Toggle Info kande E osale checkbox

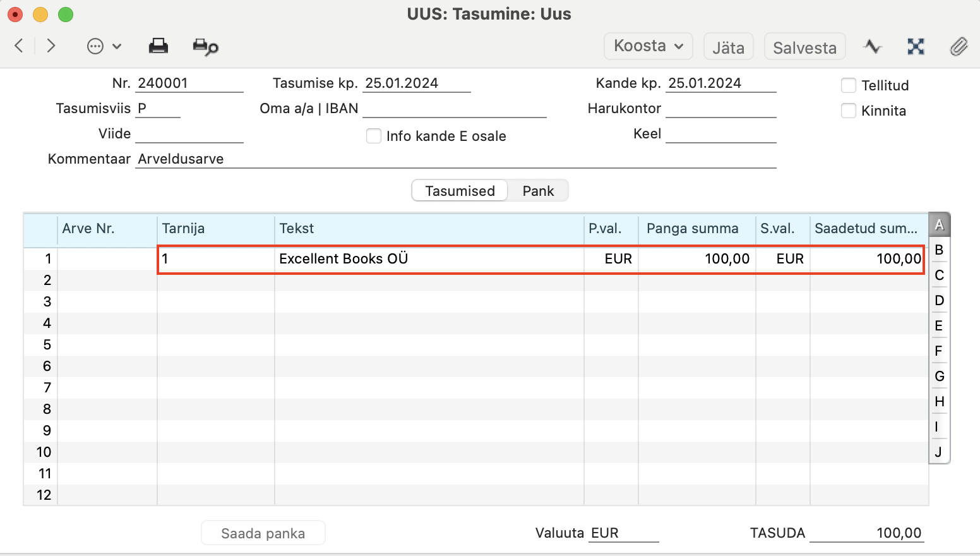pos(374,136)
